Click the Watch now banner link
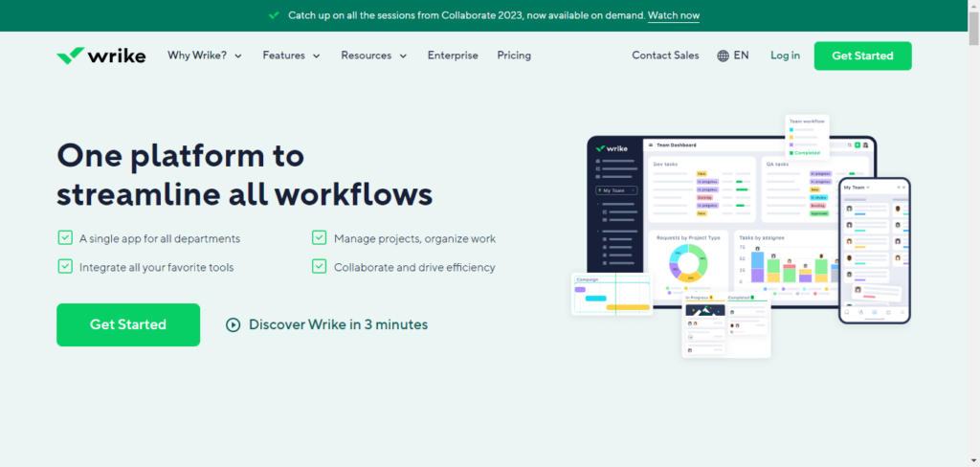The image size is (980, 467). click(x=673, y=15)
